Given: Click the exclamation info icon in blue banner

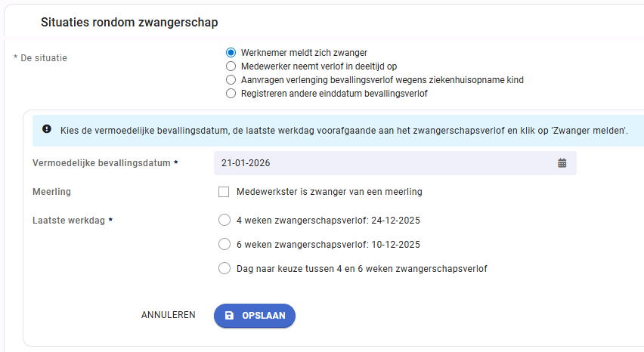Looking at the screenshot, I should coord(47,129).
